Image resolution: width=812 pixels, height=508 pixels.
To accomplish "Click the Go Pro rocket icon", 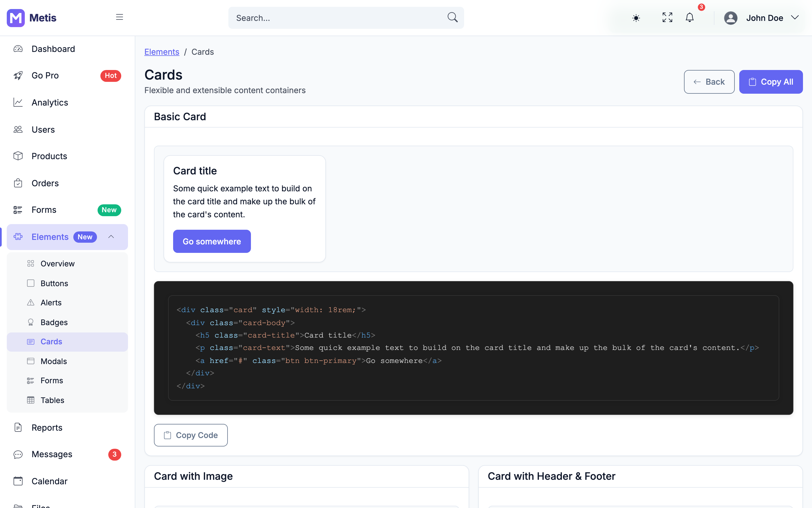I will click(18, 76).
